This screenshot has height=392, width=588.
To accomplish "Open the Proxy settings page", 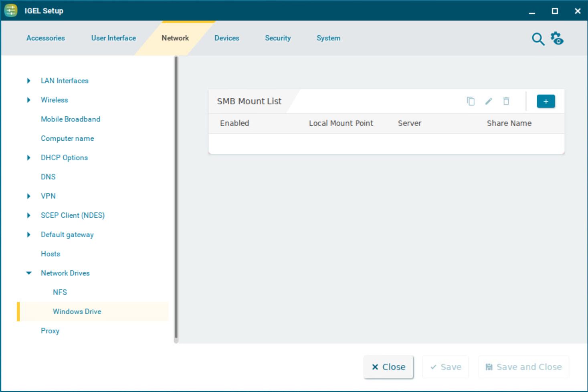I will pos(50,331).
